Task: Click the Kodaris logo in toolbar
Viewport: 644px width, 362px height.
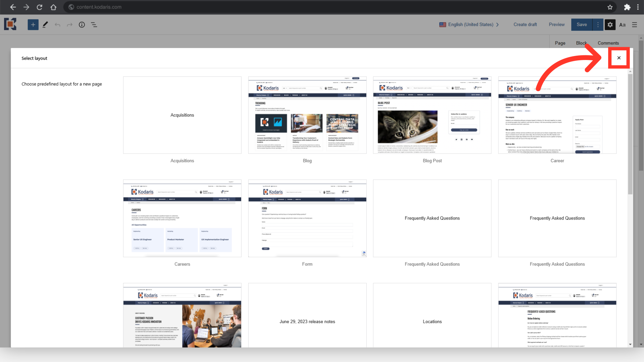Action: (x=10, y=24)
